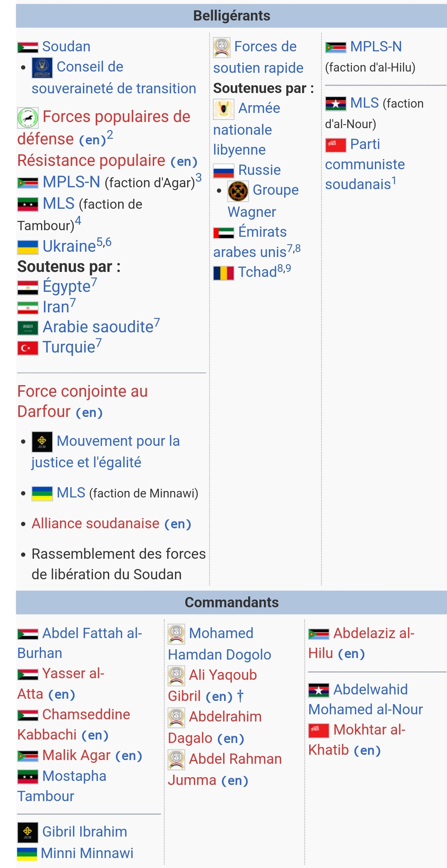Click the JEM logo beside Mouvement pour la justice
Viewport: 447px width, 868px height.
42,441
